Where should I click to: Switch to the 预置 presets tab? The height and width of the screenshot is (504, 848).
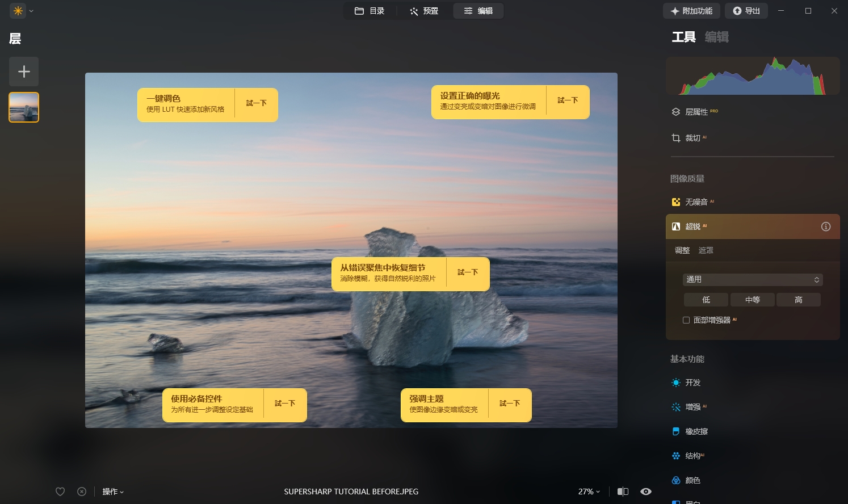[424, 11]
